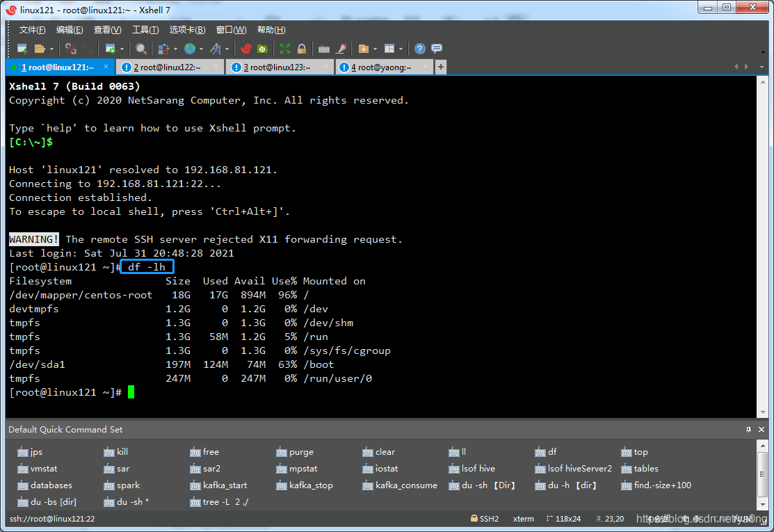Viewport: 774px width, 532px height.
Task: Open the 窗口(W) menu
Action: tap(231, 30)
